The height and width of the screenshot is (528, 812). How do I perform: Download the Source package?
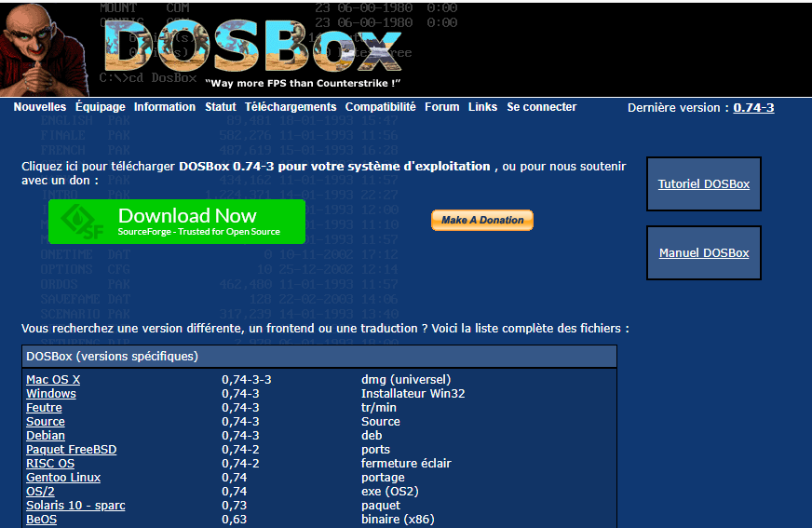pos(46,421)
